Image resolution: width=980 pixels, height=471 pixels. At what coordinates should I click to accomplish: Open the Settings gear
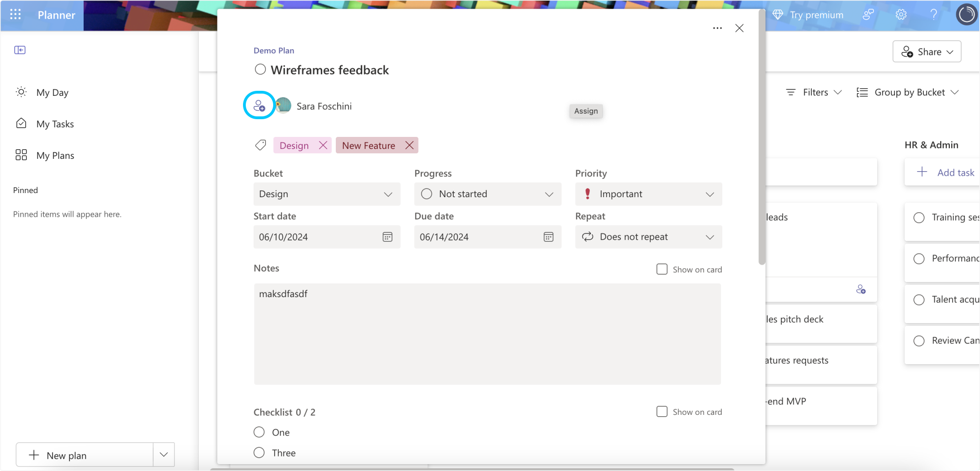coord(901,14)
